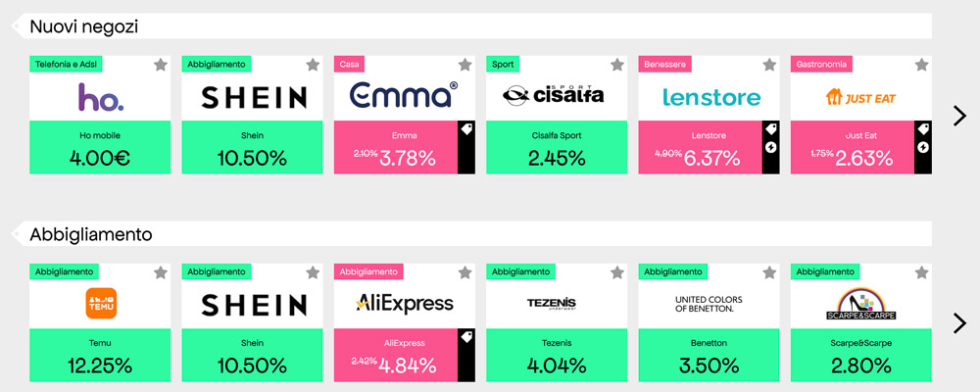Toggle favorite star on Emma card
The height and width of the screenshot is (392, 980).
pos(465,65)
